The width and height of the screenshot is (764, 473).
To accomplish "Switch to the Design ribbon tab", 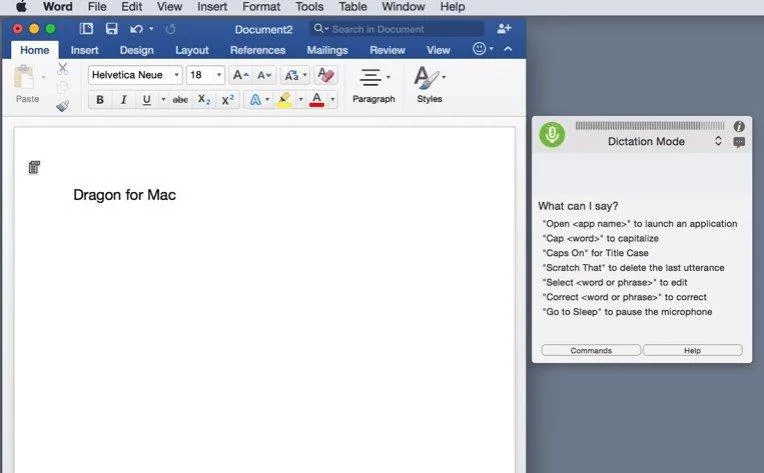I will [x=136, y=50].
